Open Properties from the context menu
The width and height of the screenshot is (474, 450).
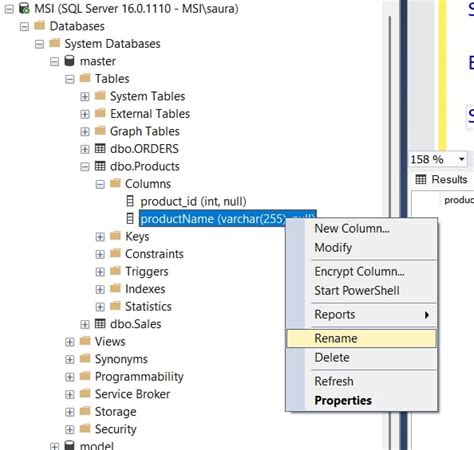[x=362, y=401]
